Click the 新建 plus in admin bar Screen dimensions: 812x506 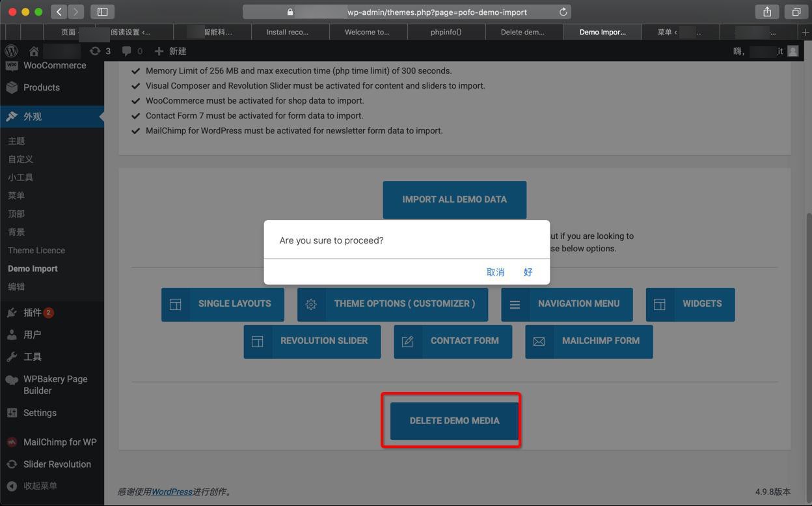tap(170, 51)
